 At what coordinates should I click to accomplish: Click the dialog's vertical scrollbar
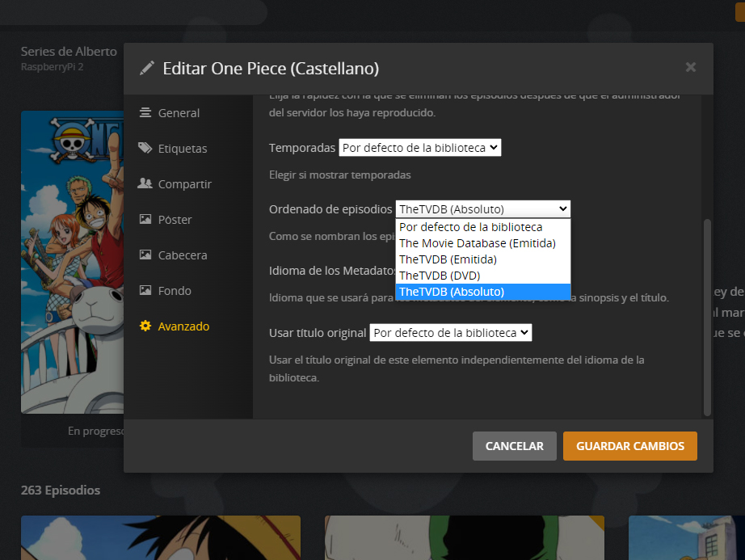tap(707, 318)
